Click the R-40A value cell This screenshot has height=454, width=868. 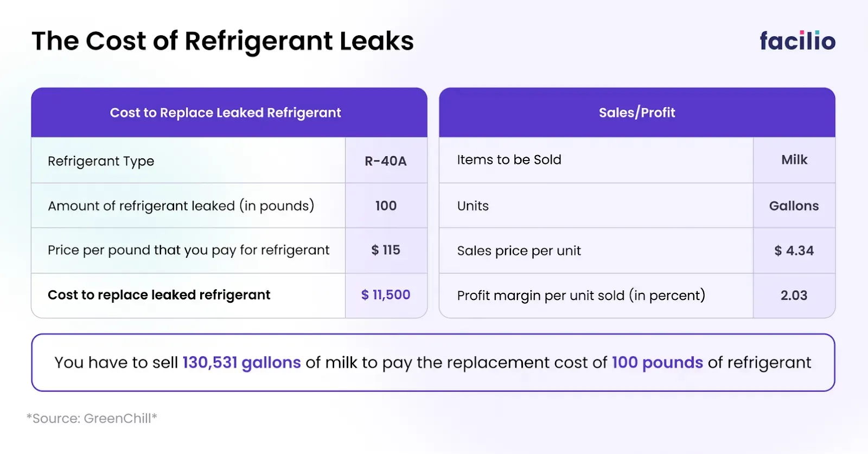pyautogui.click(x=386, y=161)
